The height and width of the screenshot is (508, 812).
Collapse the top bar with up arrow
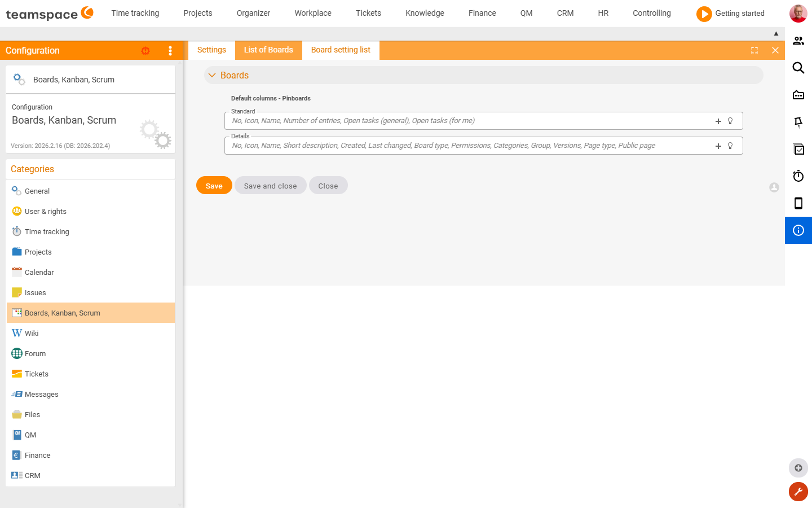tap(776, 34)
